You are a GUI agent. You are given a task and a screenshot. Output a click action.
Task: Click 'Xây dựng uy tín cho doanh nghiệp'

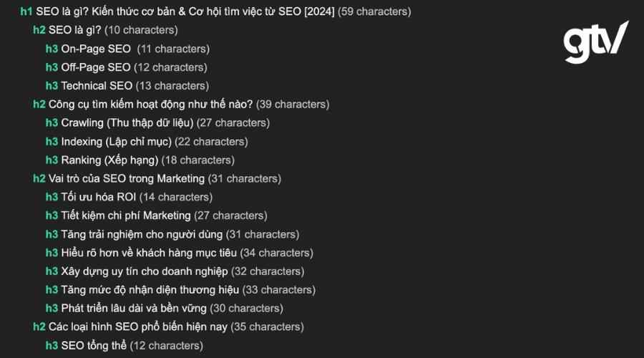pos(145,271)
